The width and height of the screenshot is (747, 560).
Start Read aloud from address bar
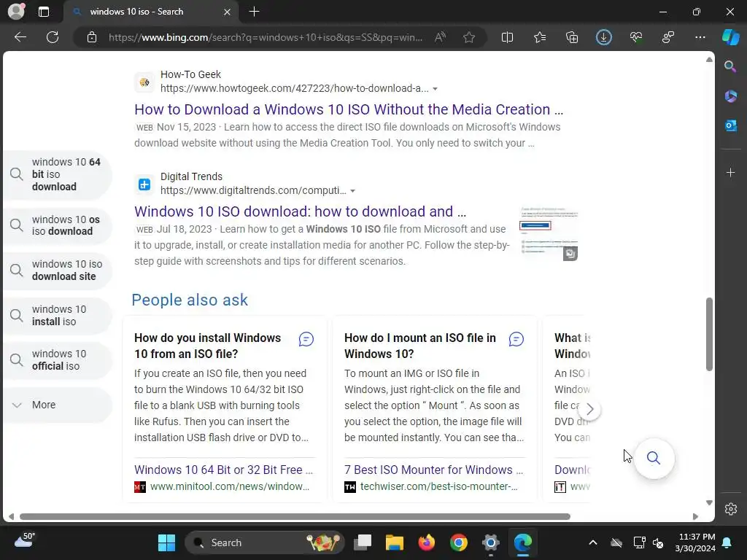[440, 37]
